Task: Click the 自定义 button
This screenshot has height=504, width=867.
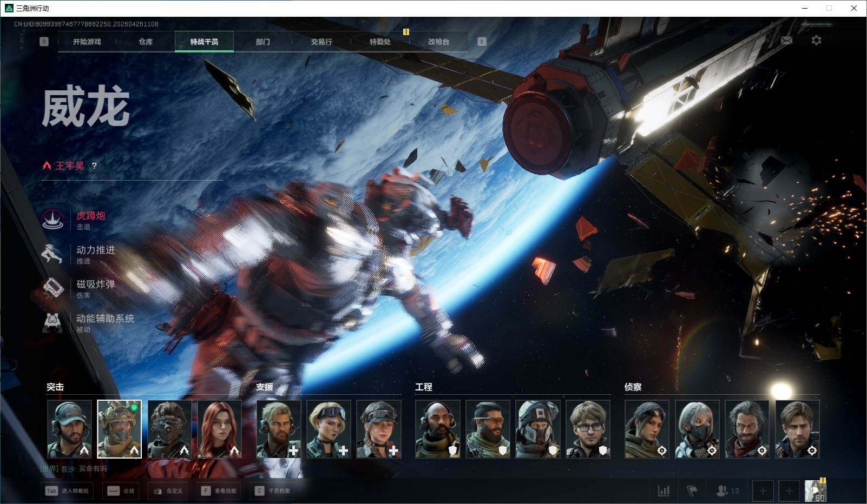Action: tap(168, 491)
